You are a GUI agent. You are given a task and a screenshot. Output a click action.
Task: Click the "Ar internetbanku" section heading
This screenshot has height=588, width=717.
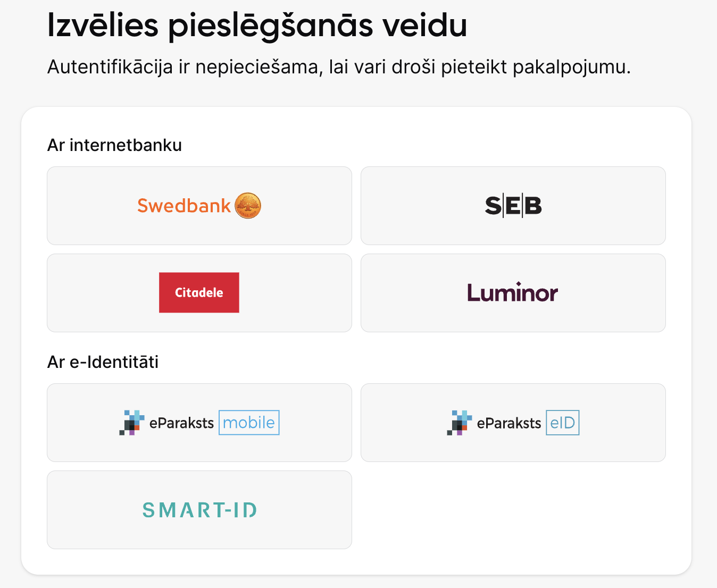pyautogui.click(x=114, y=145)
